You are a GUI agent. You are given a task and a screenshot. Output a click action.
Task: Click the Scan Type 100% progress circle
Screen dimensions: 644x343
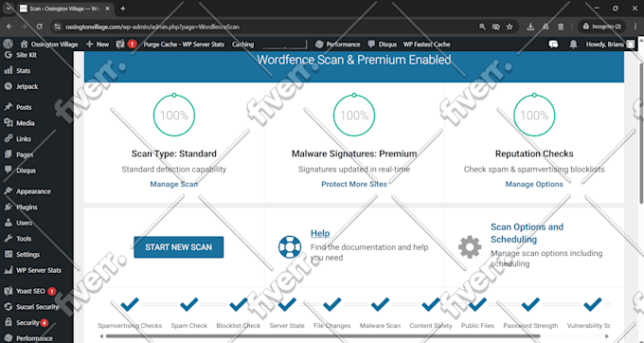point(174,116)
